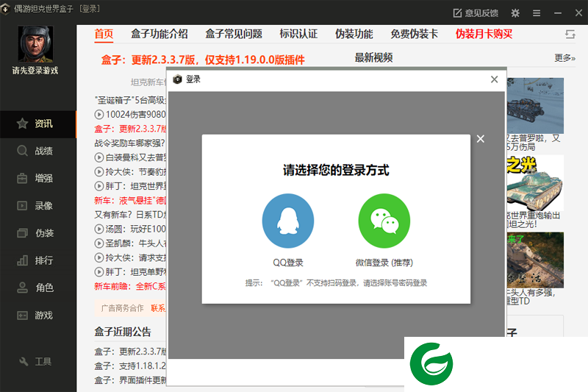Open 排行 in the sidebar
588x392 pixels.
point(38,260)
